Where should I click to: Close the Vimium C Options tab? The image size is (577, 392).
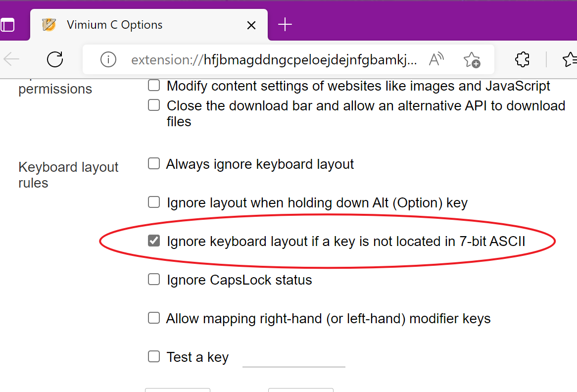click(x=251, y=25)
